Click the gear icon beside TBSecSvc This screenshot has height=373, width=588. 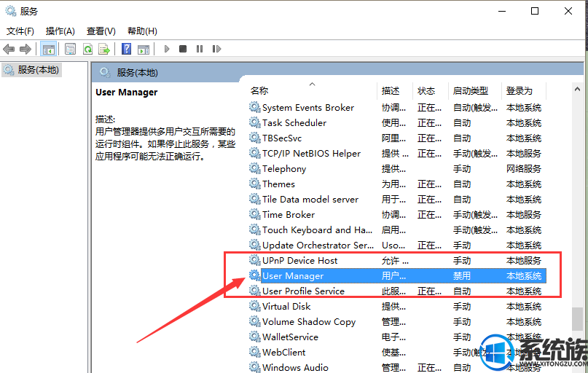pos(255,138)
